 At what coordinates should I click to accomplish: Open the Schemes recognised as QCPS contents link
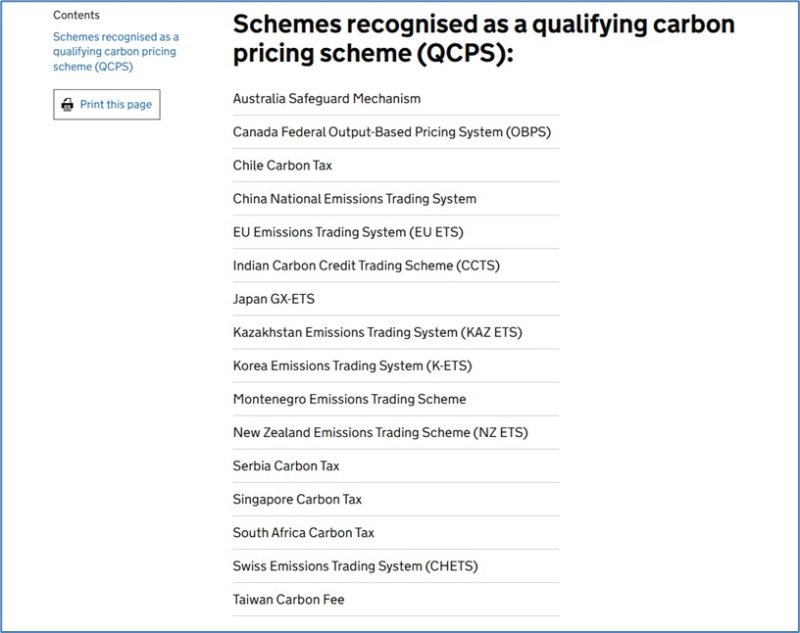(116, 52)
